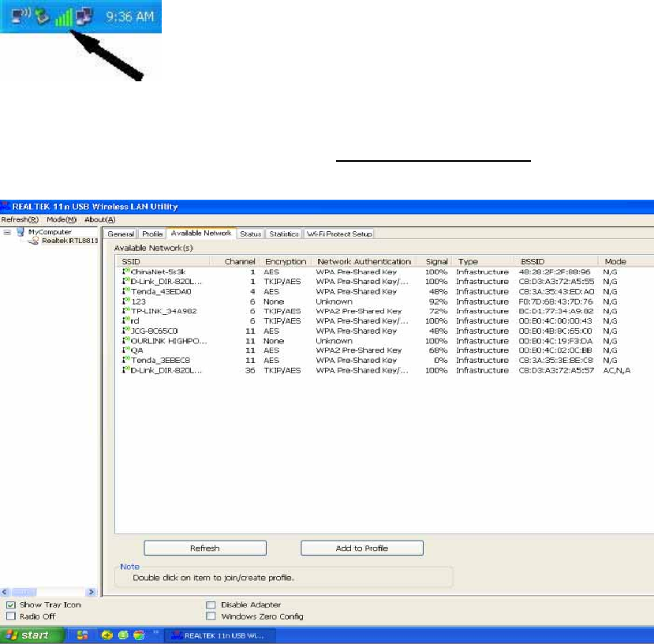The image size is (654, 644).
Task: Click the wireless monitor tray icon
Action: tap(21, 16)
